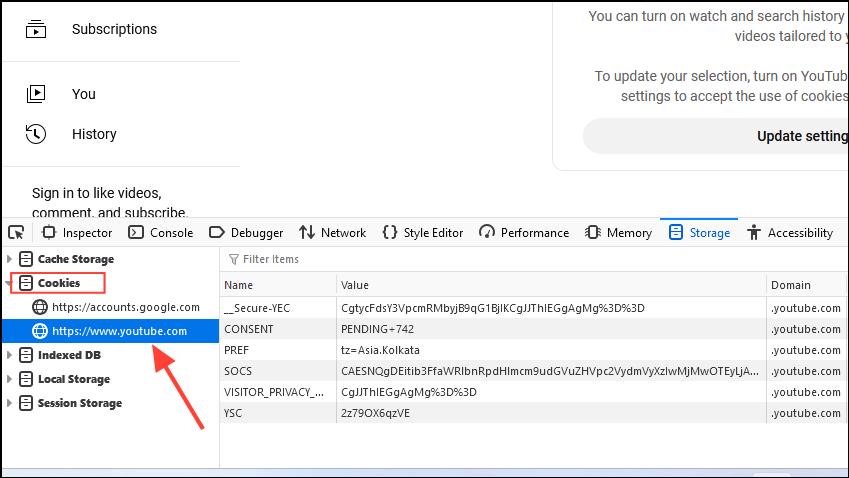Click the History clock icon
Viewport: 849px width, 478px height.
[36, 134]
